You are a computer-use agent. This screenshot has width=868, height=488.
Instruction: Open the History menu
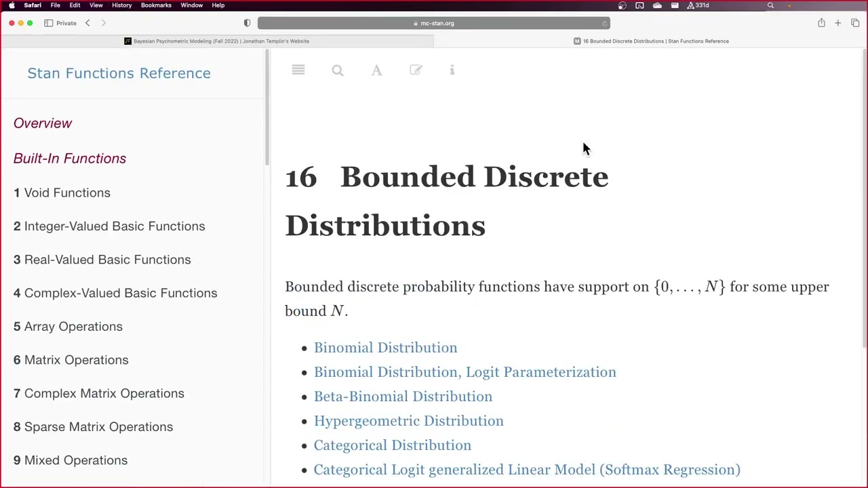click(x=121, y=5)
